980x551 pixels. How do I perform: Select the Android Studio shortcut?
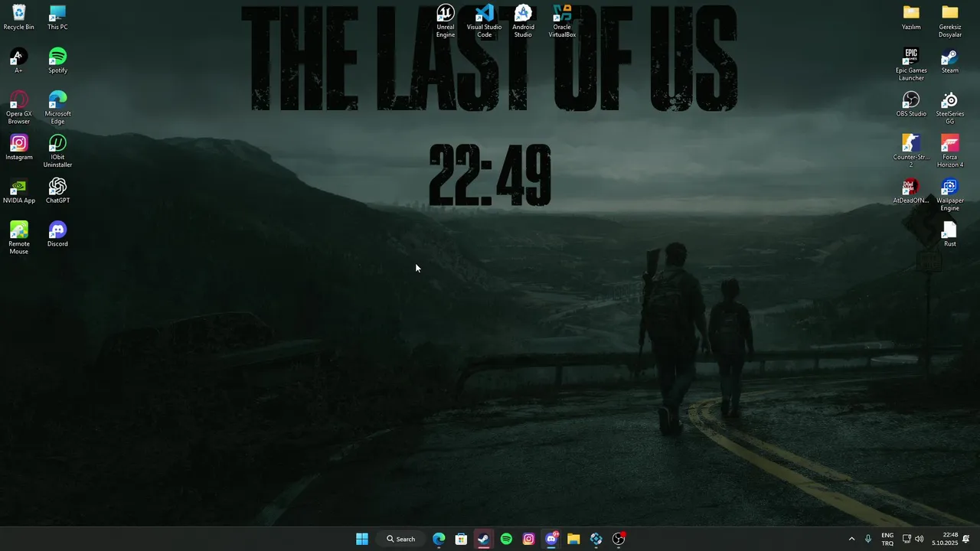524,21
